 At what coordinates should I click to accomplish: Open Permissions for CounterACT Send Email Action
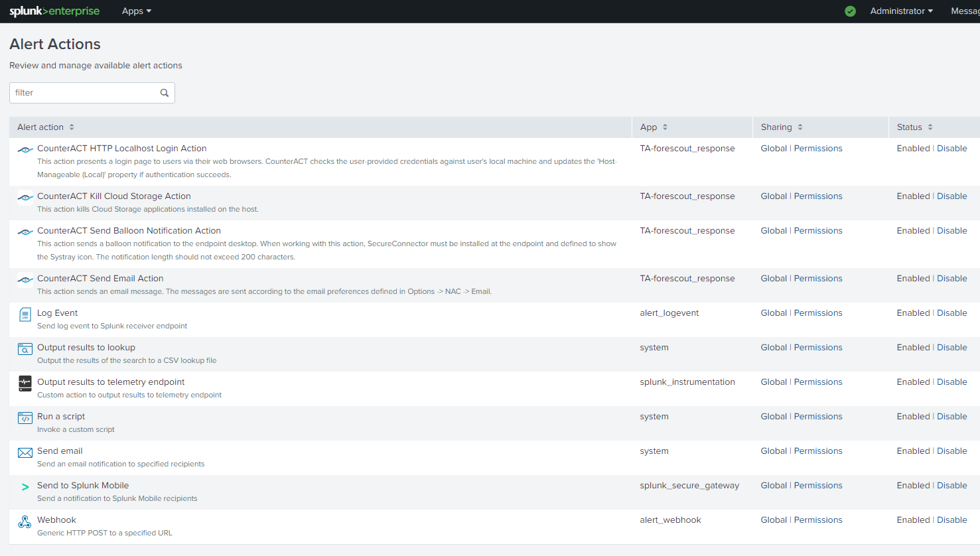[x=818, y=279]
